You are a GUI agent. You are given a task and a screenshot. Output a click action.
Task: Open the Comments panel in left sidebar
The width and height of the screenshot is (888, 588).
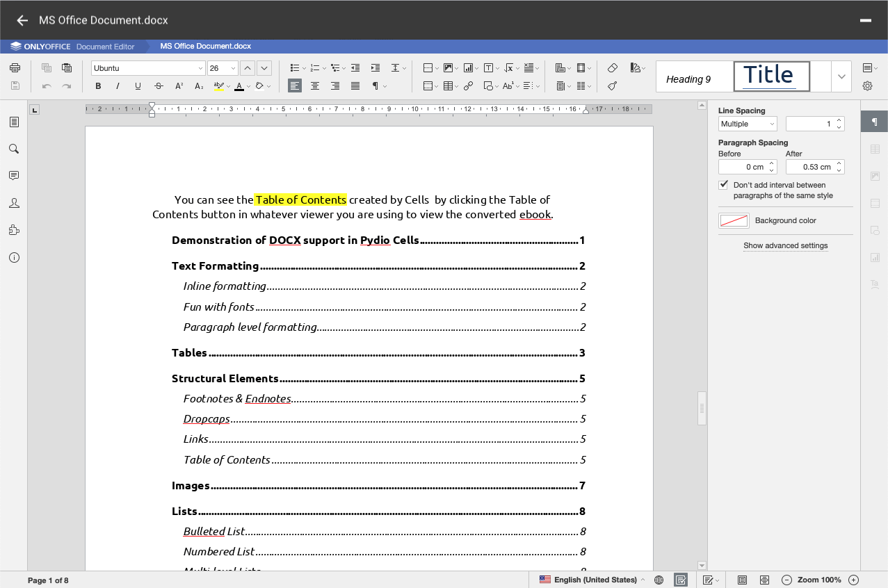click(14, 176)
